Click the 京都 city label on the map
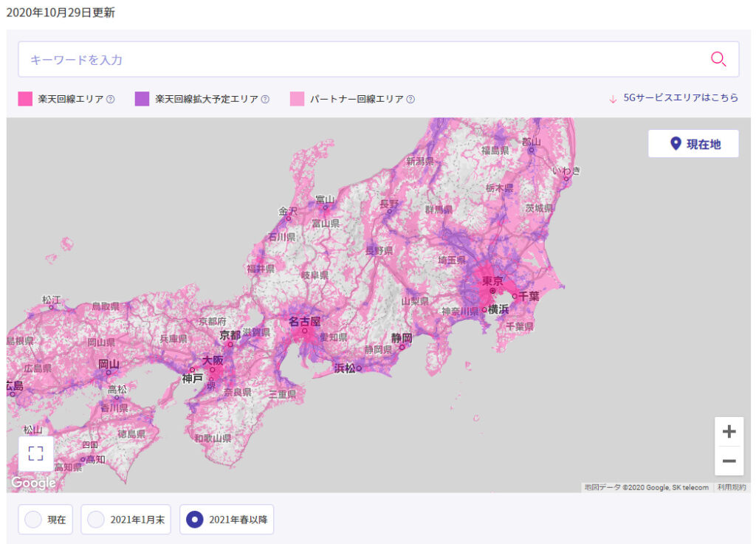Viewport: 756px width, 544px height. pyautogui.click(x=230, y=335)
